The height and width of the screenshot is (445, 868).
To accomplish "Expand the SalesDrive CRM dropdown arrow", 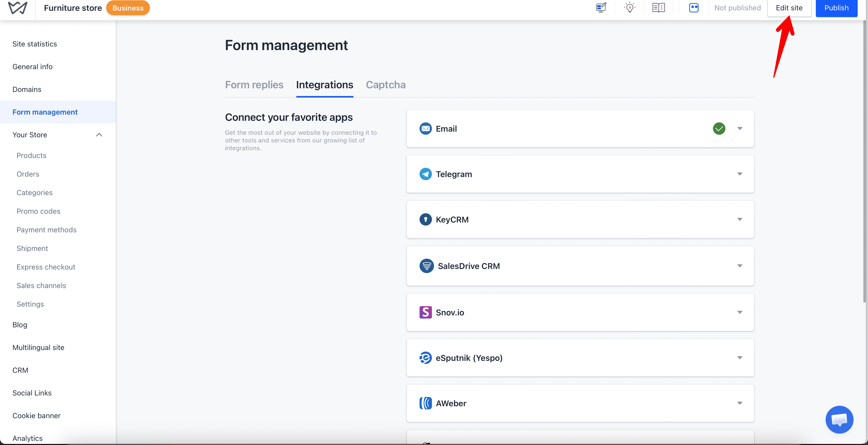I will [740, 266].
